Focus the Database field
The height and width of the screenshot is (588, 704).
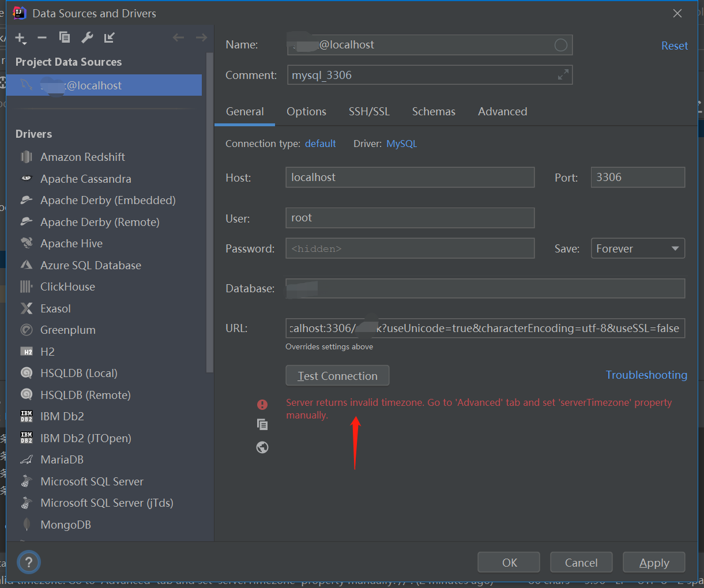click(485, 288)
